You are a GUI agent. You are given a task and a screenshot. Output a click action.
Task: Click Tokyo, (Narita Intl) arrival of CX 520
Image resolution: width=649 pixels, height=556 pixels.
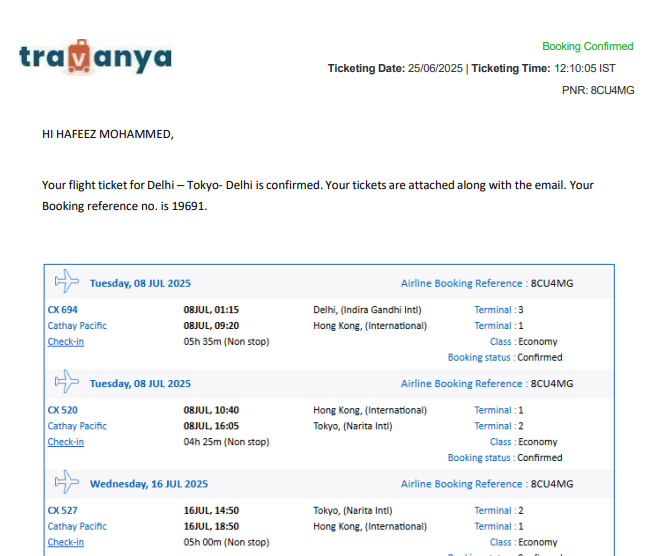tap(353, 426)
